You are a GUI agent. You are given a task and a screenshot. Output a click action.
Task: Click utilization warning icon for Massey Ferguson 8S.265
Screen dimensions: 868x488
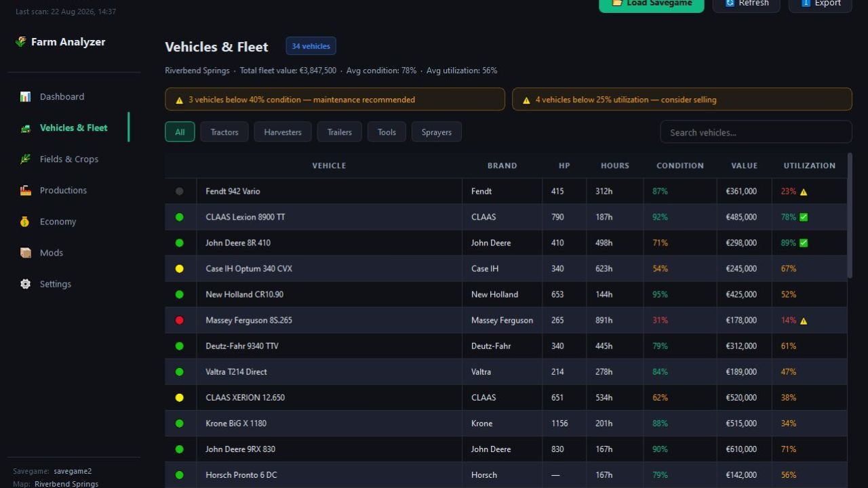tap(804, 321)
